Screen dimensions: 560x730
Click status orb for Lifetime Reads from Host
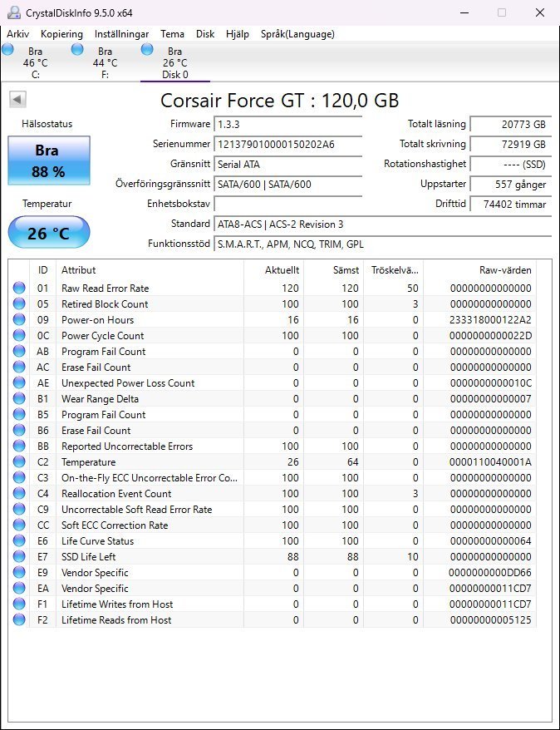click(x=19, y=620)
